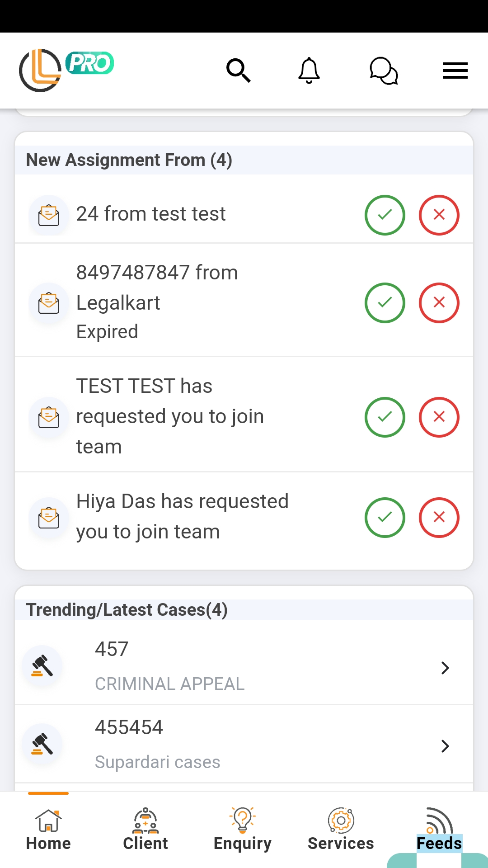Viewport: 488px width, 868px height.
Task: Open notifications bell icon
Action: tap(309, 71)
